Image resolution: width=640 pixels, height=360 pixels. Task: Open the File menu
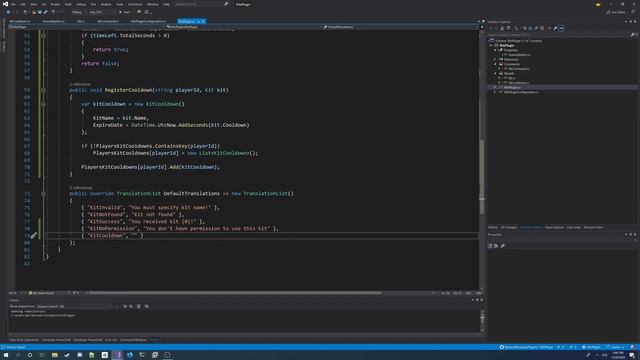pyautogui.click(x=13, y=4)
